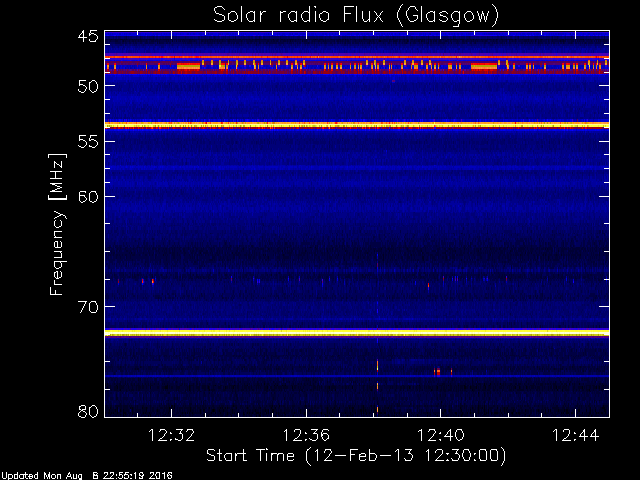Click the 12:32 time tick label

pyautogui.click(x=171, y=435)
